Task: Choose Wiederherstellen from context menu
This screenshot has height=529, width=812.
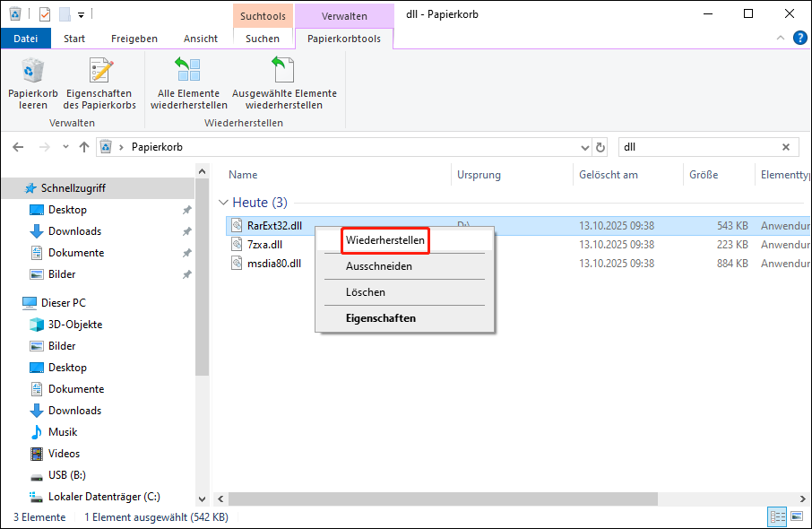Action: tap(384, 240)
